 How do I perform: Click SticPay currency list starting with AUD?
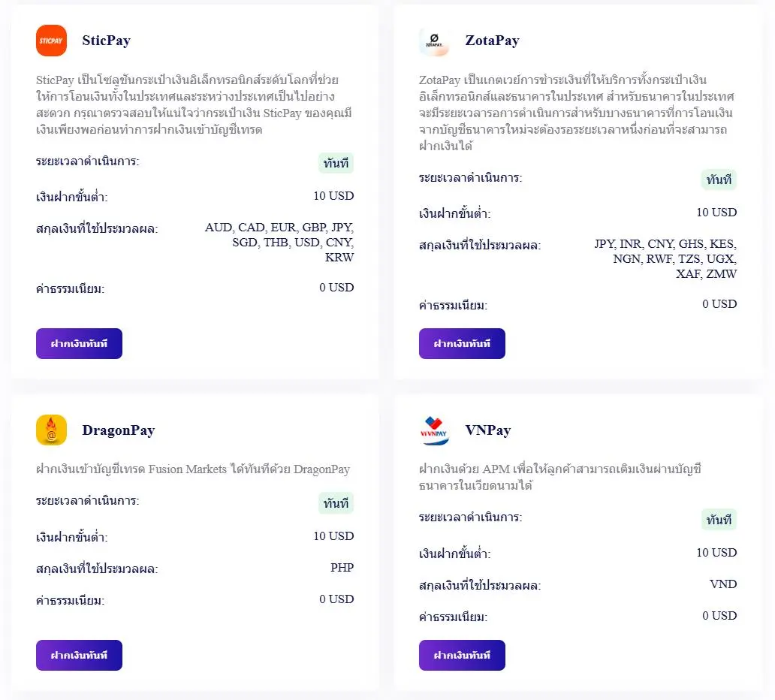point(279,243)
